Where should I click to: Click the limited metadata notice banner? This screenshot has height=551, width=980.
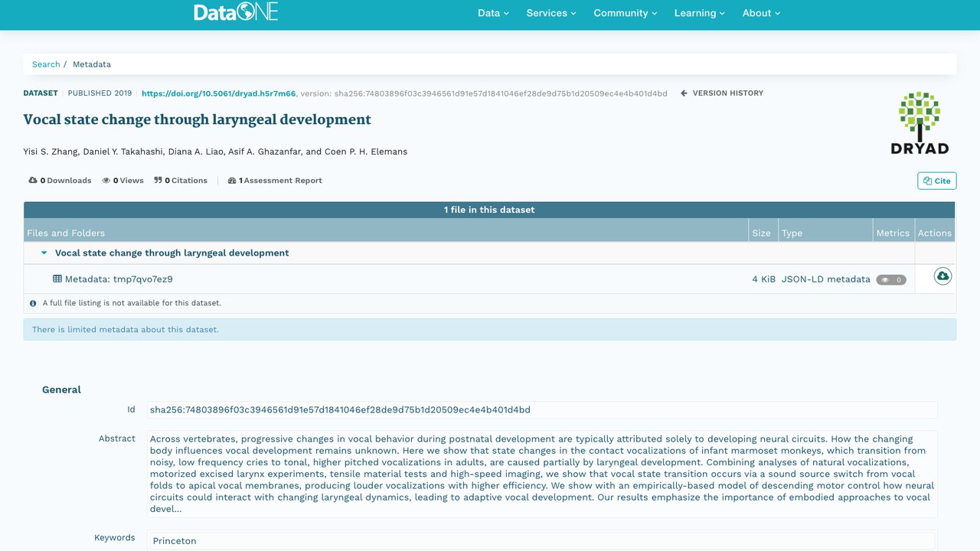pos(490,330)
